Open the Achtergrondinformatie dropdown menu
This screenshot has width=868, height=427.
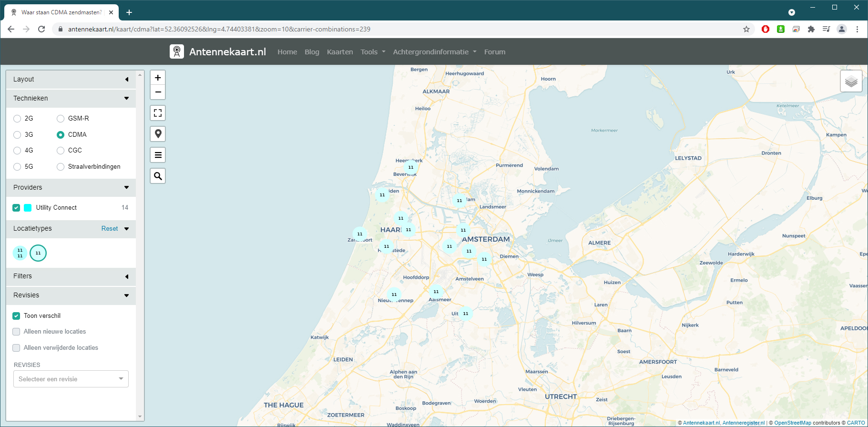435,52
